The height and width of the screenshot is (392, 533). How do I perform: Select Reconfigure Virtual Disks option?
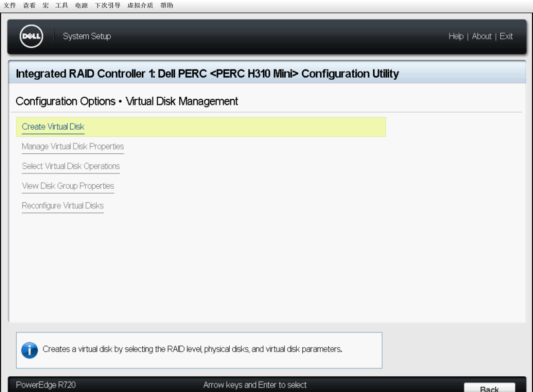62,205
